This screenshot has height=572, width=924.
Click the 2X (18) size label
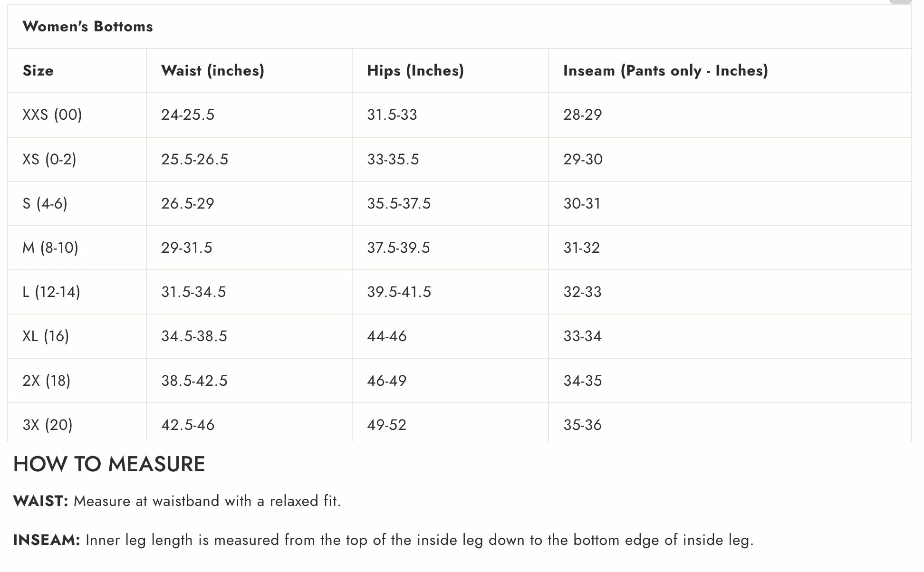click(47, 381)
